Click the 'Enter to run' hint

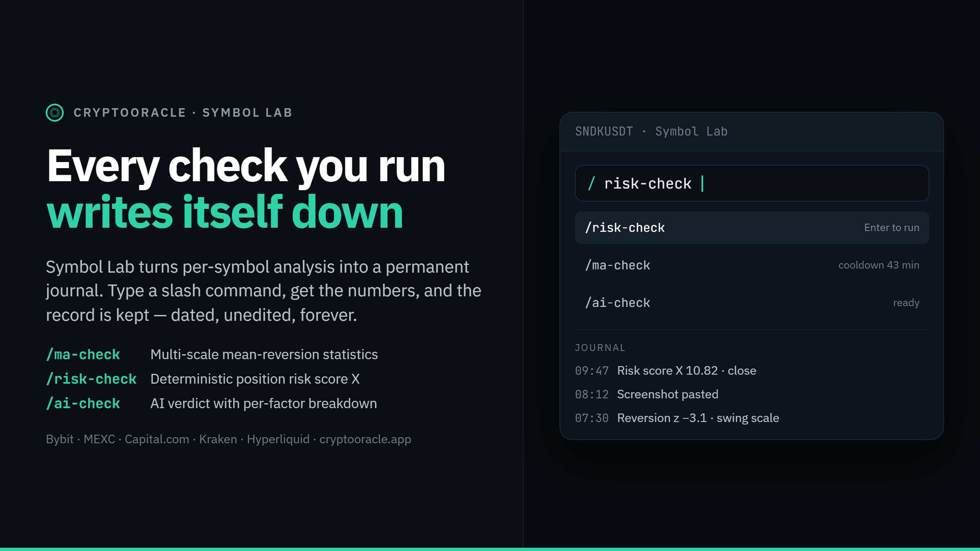(x=892, y=228)
